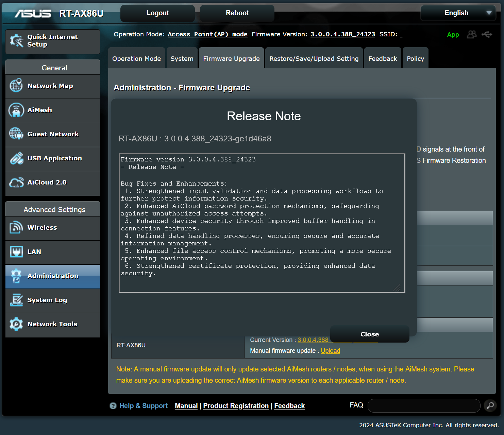Click the Current Version number link

pos(313,340)
